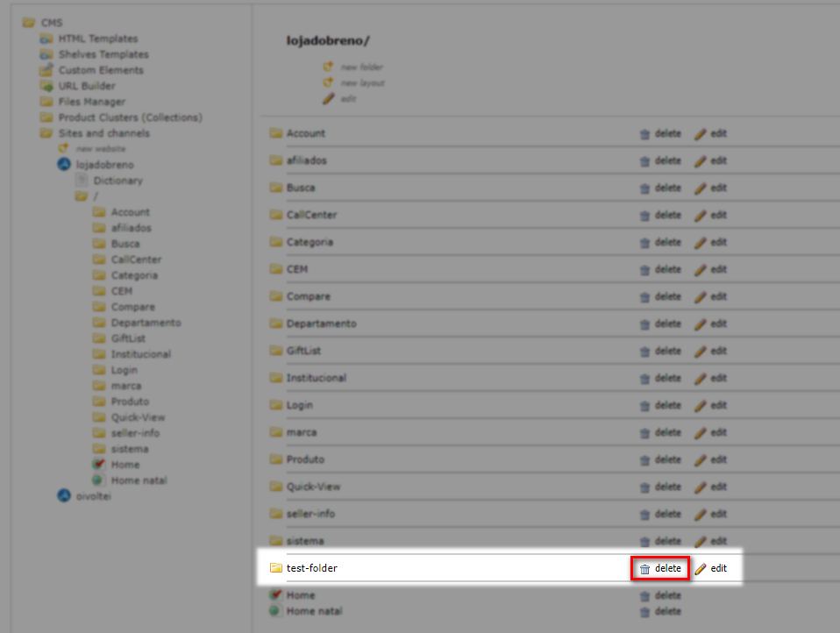Click the new folder icon under lojadobreno/
Screen dimensions: 840x633
click(329, 67)
